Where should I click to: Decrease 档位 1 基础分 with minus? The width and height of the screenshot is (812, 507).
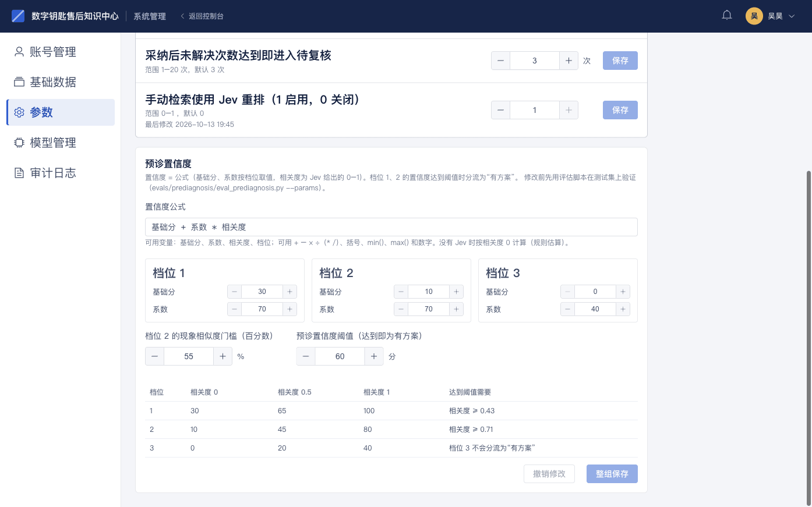point(235,292)
